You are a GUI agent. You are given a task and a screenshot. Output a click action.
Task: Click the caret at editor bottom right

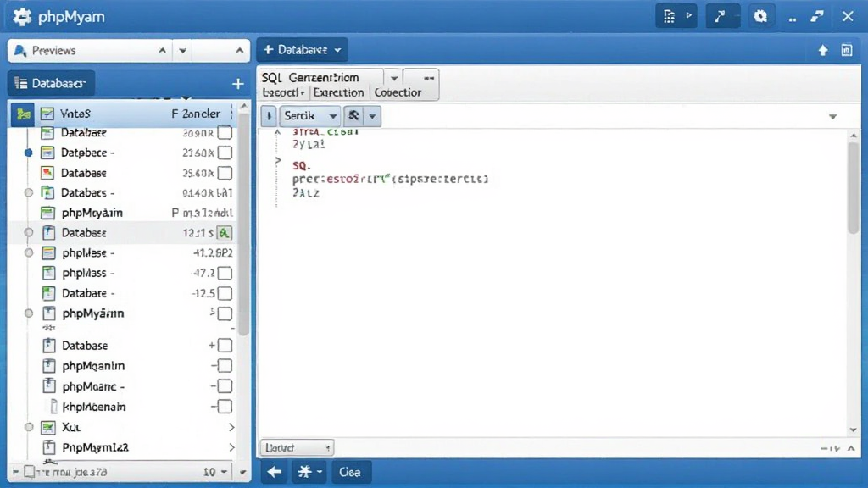click(x=851, y=448)
